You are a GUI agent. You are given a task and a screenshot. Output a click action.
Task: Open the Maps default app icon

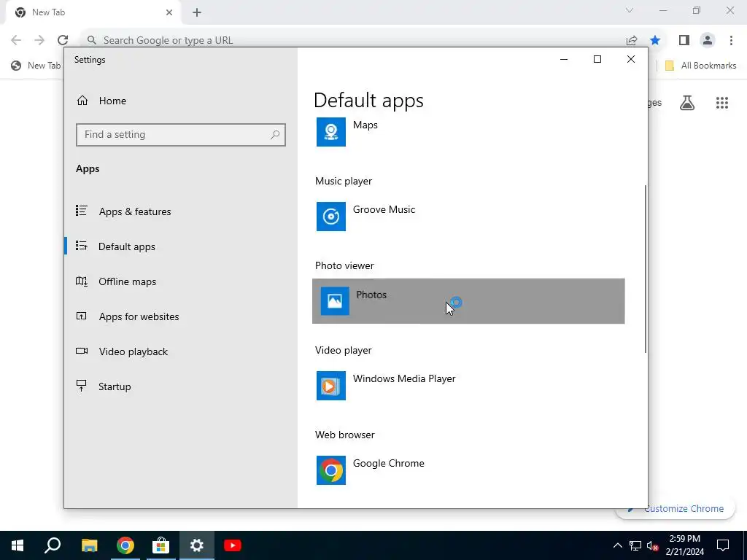click(x=330, y=132)
